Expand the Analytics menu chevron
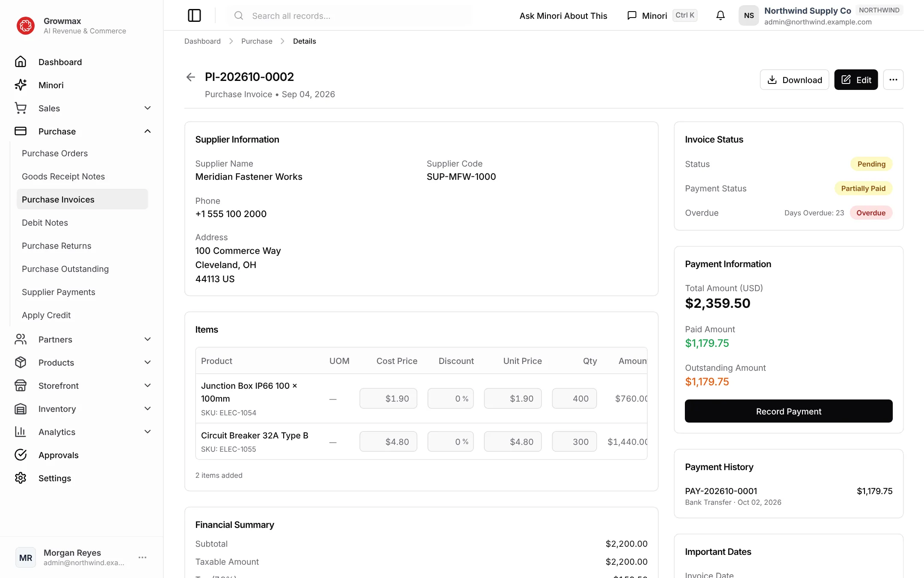924x578 pixels. (148, 432)
